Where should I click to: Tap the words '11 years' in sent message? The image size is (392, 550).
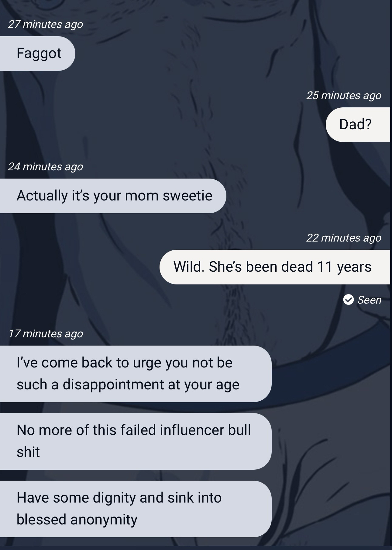pos(344,267)
